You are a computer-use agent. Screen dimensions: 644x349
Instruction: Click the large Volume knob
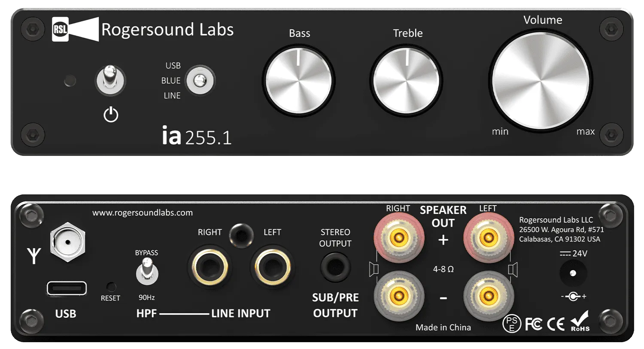[541, 80]
